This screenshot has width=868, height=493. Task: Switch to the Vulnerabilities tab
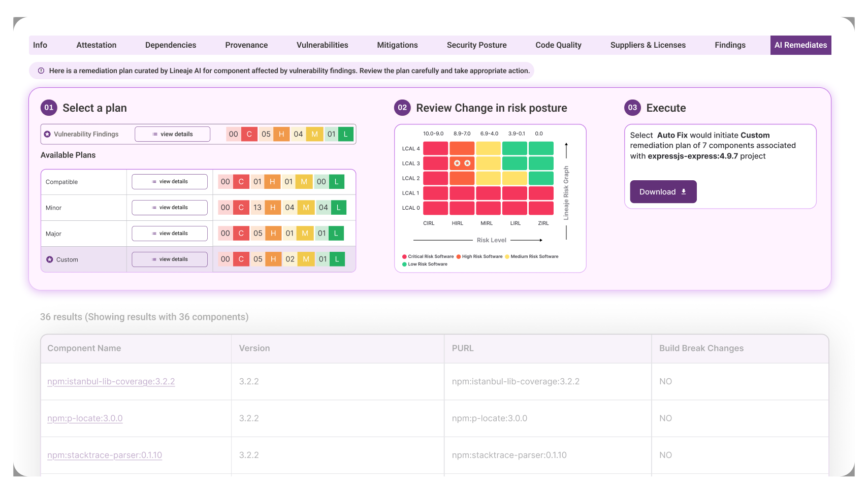(322, 45)
